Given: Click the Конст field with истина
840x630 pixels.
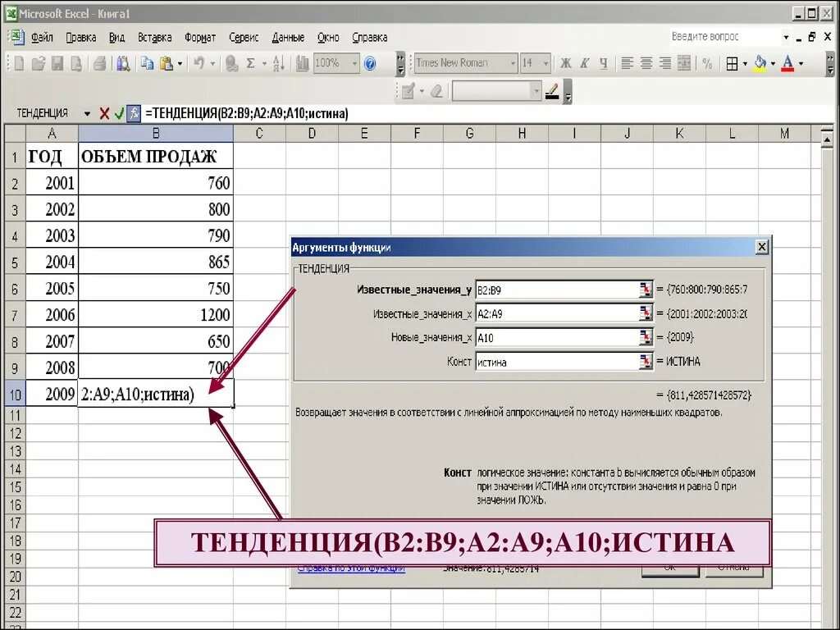Looking at the screenshot, I should coord(557,362).
